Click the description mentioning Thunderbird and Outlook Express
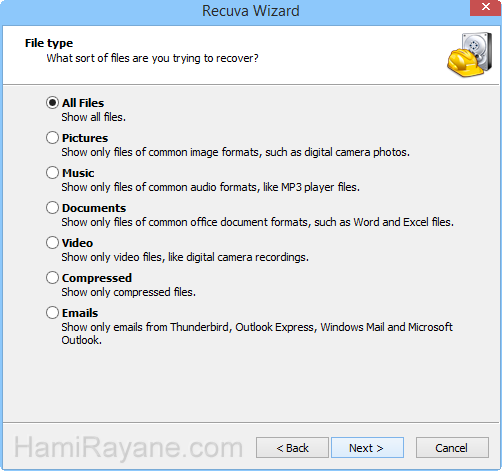This screenshot has width=502, height=471. coord(257,333)
